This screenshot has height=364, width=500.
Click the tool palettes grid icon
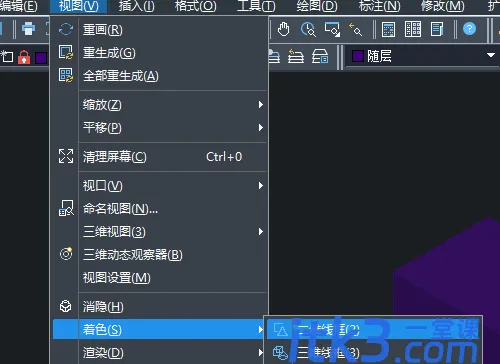(x=413, y=29)
